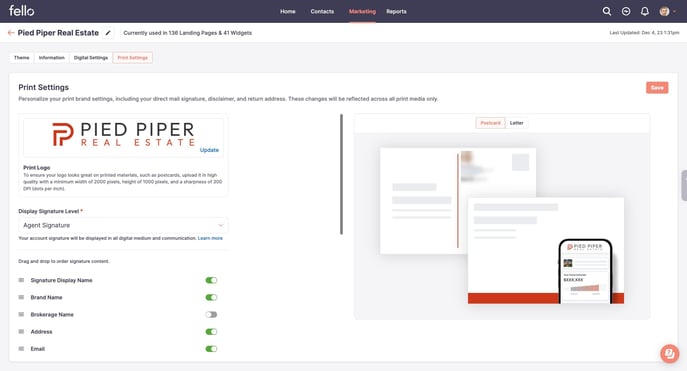Switch to the Digital Settings tab
The image size is (687, 371).
coord(91,58)
